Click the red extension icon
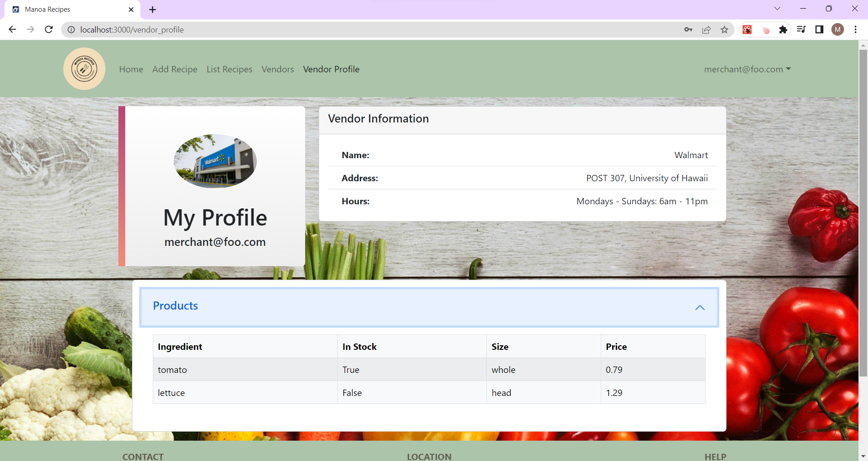 click(x=747, y=29)
